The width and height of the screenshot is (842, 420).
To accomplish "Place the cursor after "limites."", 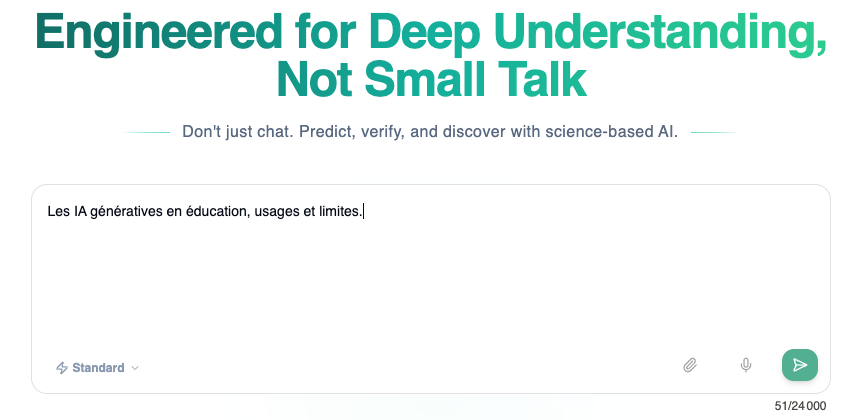I will click(364, 212).
